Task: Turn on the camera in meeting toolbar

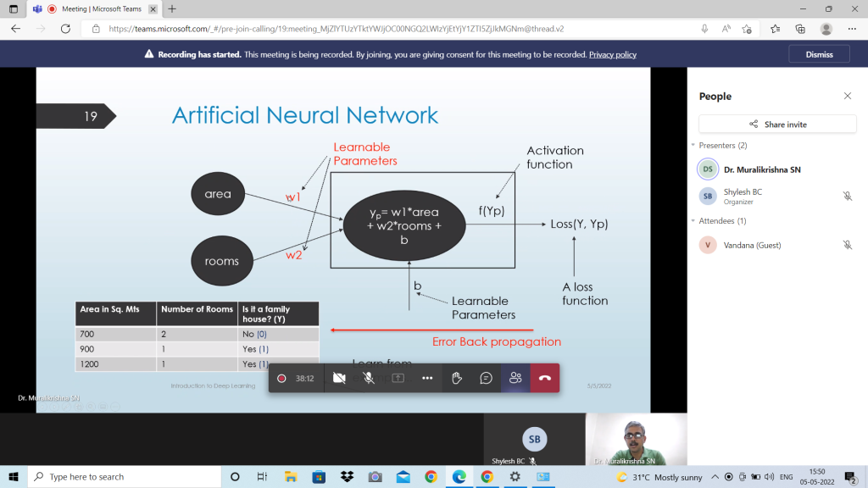Action: [339, 378]
